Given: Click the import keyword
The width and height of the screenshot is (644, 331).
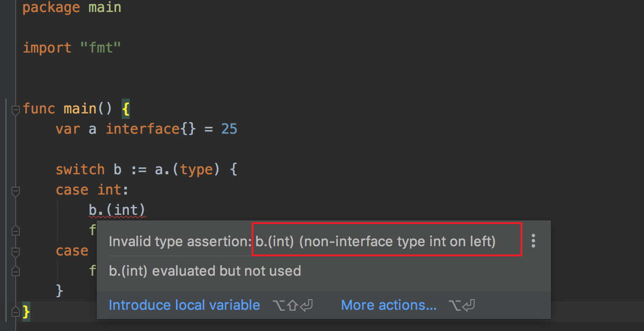Looking at the screenshot, I should coord(47,48).
